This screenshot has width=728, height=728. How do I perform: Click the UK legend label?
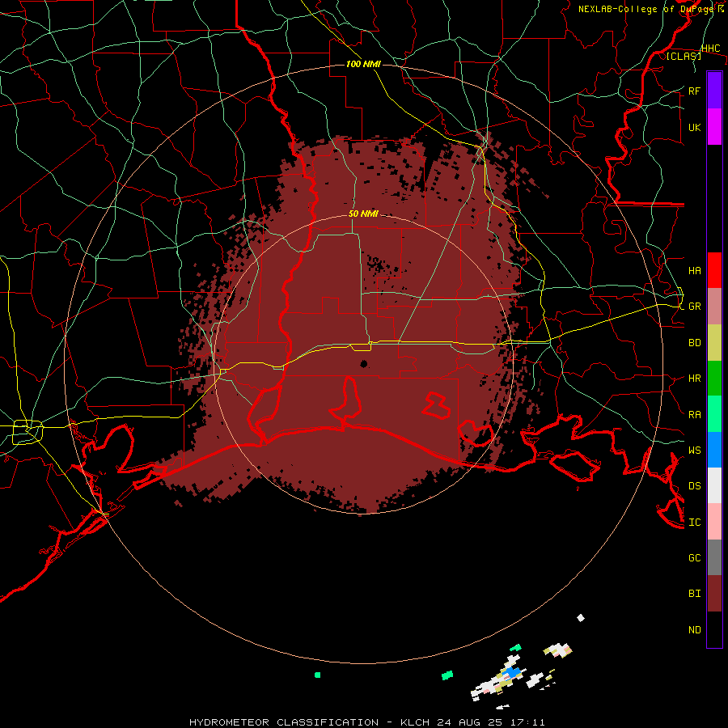click(695, 127)
